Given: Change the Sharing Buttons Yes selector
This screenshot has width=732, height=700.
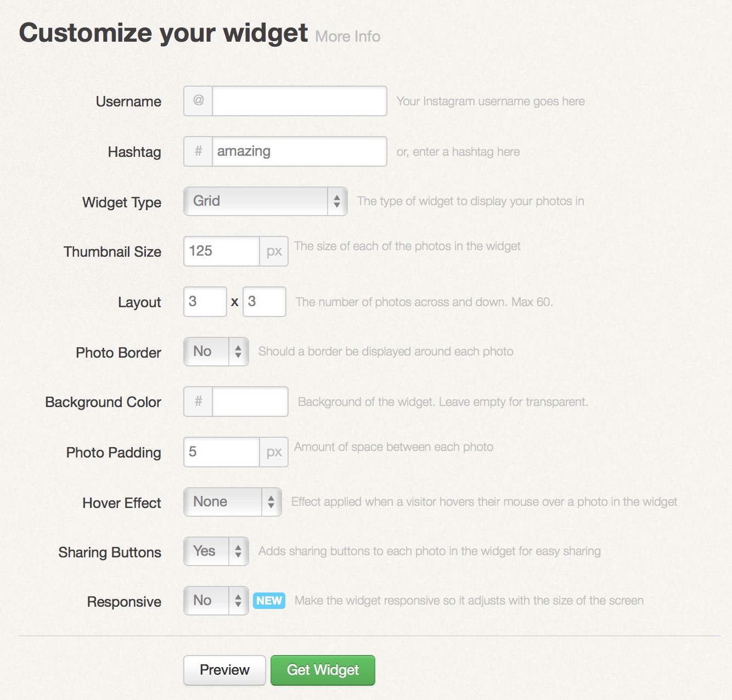Looking at the screenshot, I should tap(216, 551).
